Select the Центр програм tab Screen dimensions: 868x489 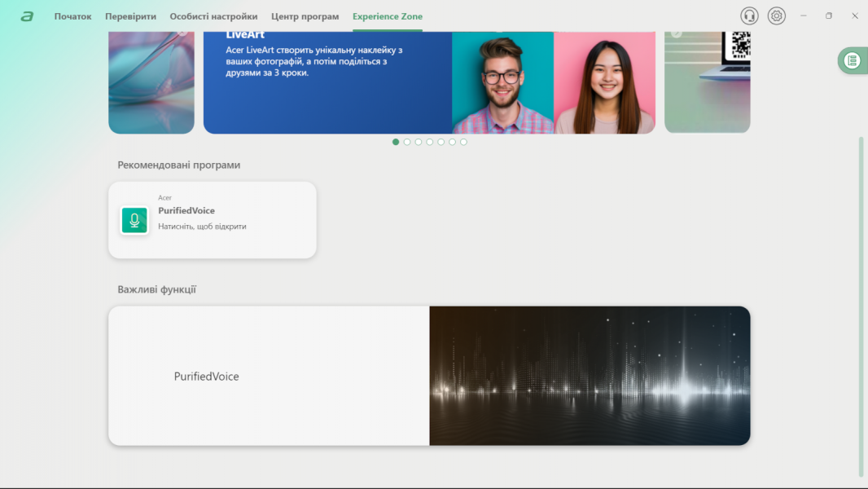(x=305, y=16)
